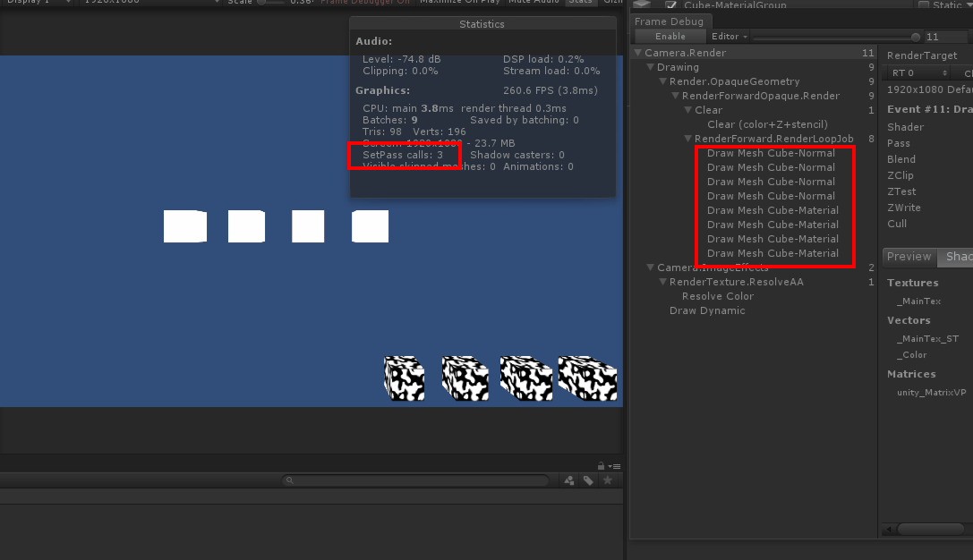Toggle Mute Audio in Game view
This screenshot has height=560, width=973.
tap(533, 2)
